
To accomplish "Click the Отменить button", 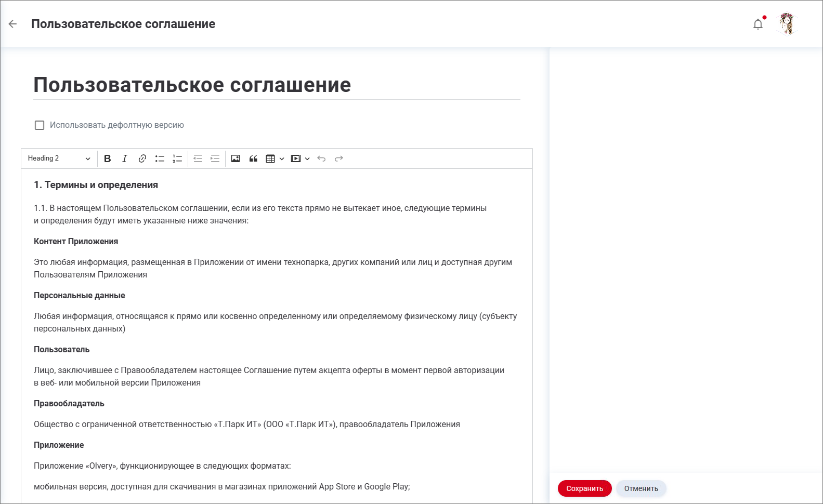I will click(x=641, y=488).
